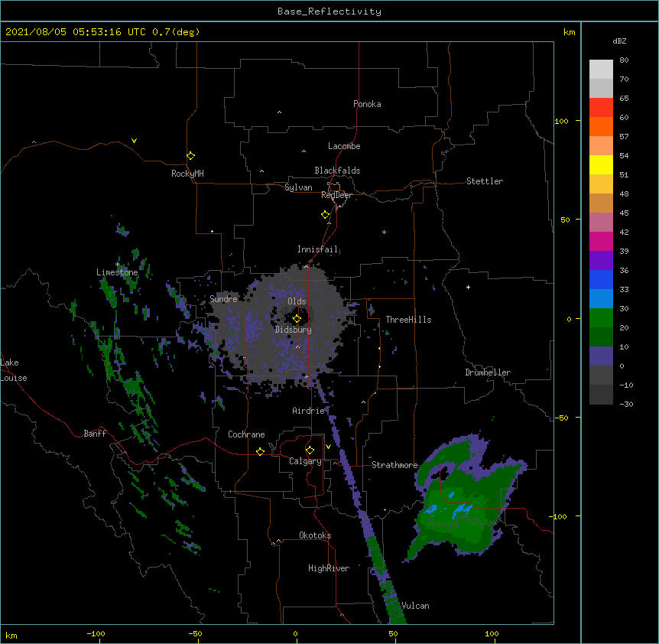Screen dimensions: 659x644
Task: Click the yellow v marker northwest of RockyMH
Action: click(134, 141)
